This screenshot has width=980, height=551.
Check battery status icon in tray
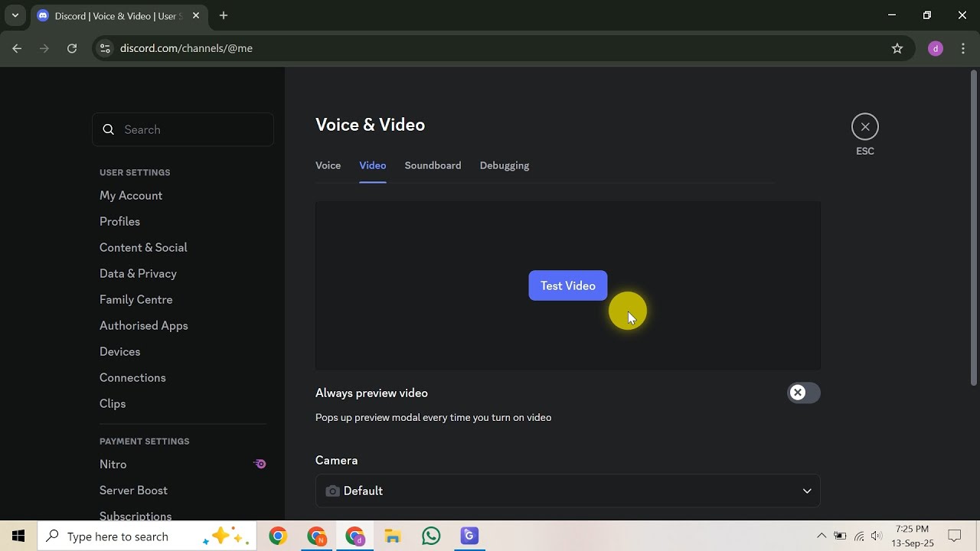point(840,536)
